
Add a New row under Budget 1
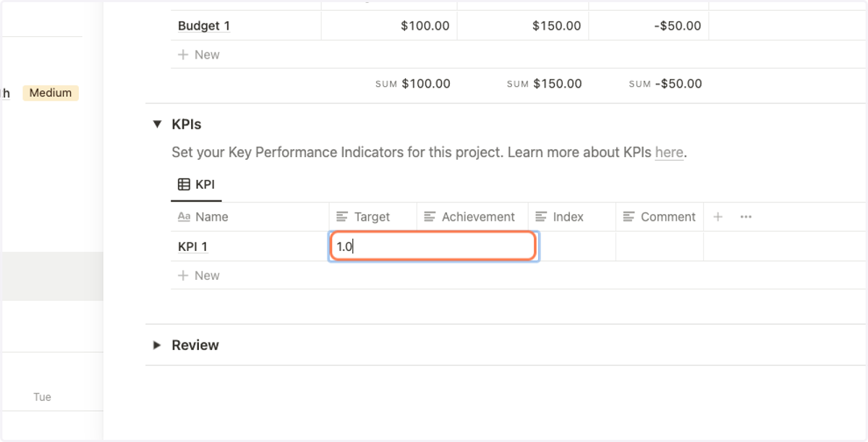[198, 55]
